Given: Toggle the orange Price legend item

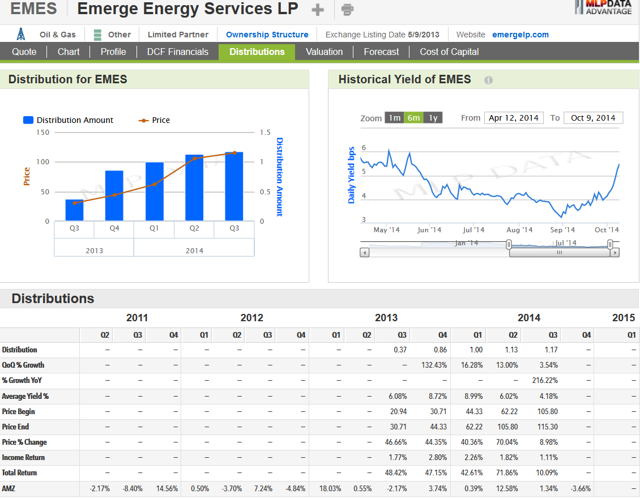Looking at the screenshot, I should [154, 120].
